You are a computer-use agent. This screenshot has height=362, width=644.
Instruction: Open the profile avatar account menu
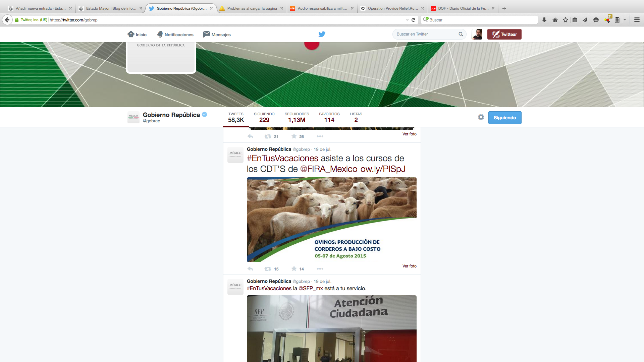pos(477,34)
